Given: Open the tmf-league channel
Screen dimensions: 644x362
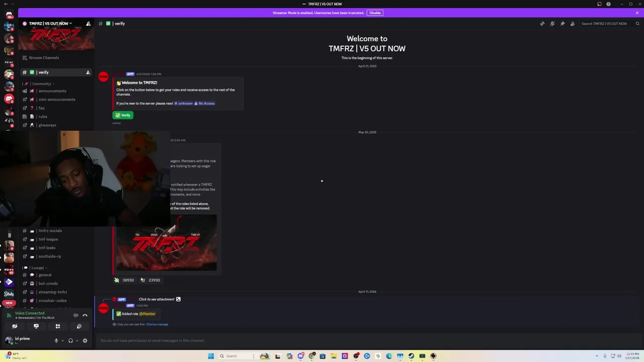Looking at the screenshot, I should click(x=56, y=239).
